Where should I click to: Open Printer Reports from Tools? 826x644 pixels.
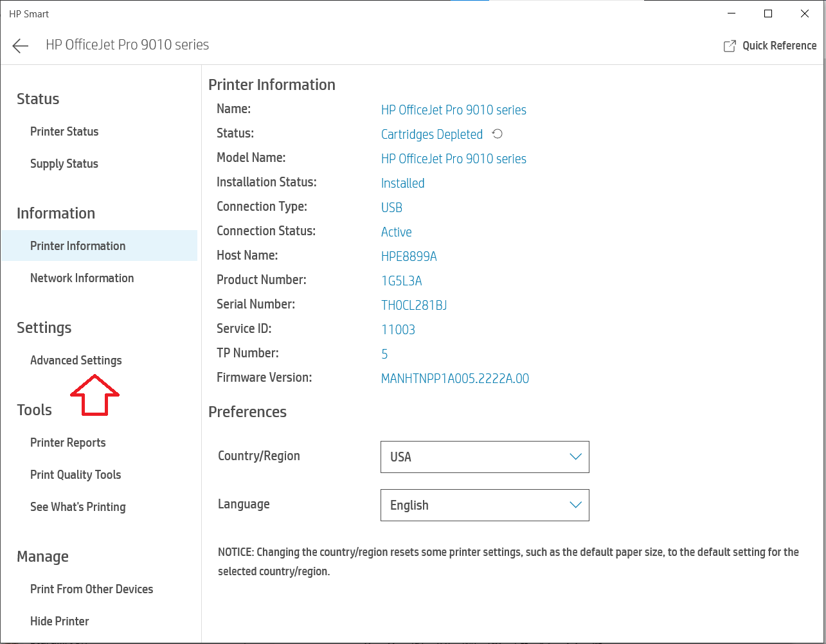(x=67, y=442)
